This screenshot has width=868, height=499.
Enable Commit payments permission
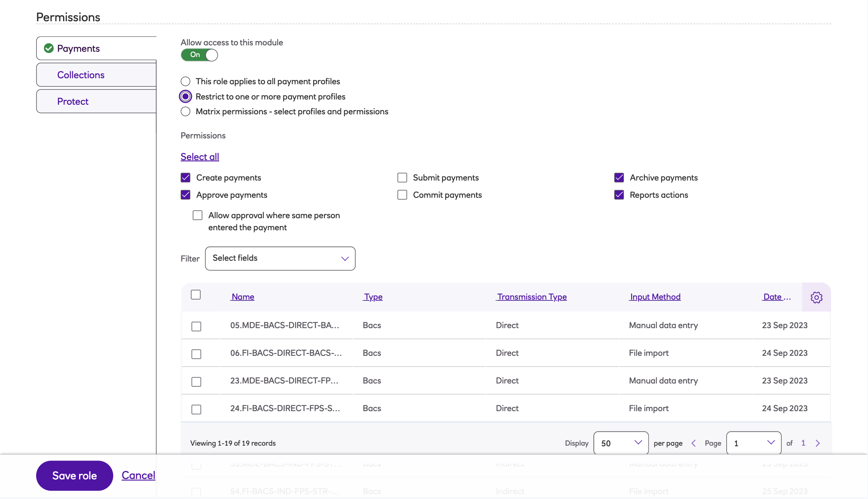coord(402,195)
